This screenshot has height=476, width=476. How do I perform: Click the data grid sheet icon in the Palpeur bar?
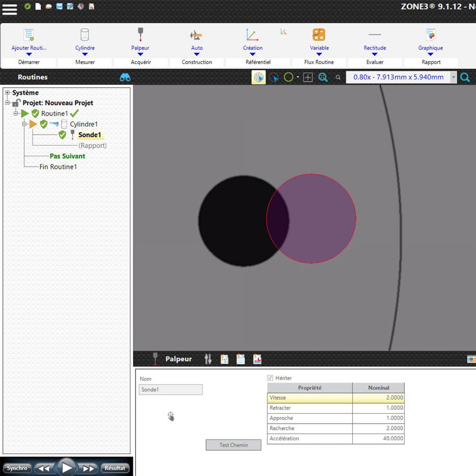click(224, 359)
